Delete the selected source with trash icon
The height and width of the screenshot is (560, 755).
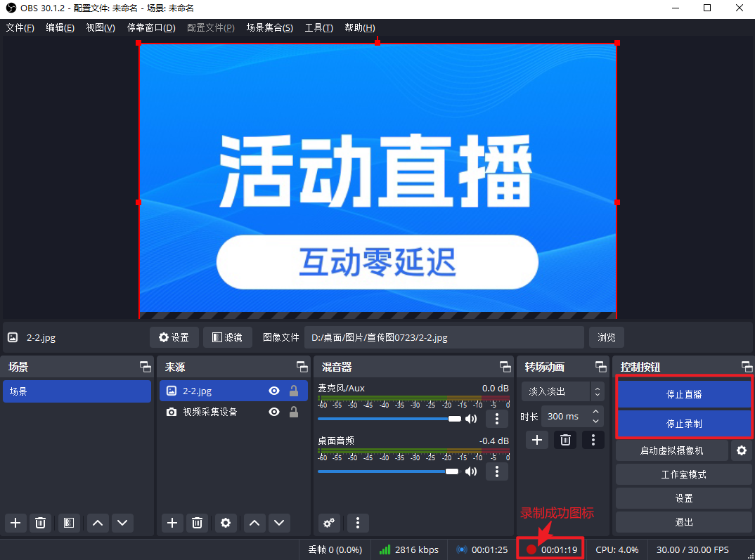coord(198,523)
